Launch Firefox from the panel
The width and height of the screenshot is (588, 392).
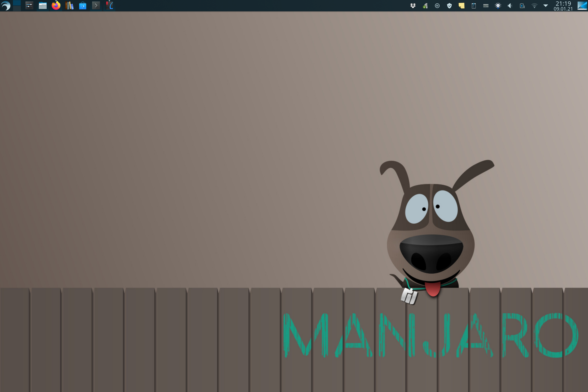[56, 5]
